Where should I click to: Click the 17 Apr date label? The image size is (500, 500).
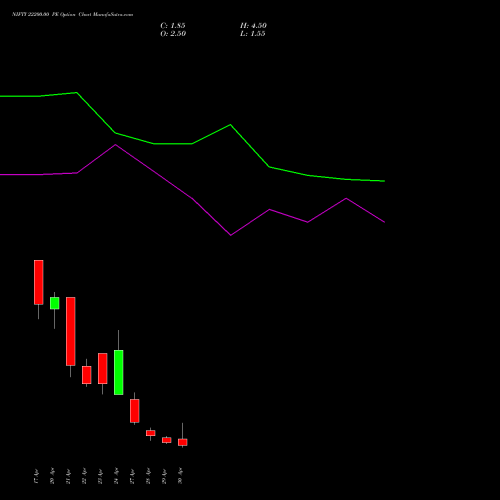click(36, 476)
